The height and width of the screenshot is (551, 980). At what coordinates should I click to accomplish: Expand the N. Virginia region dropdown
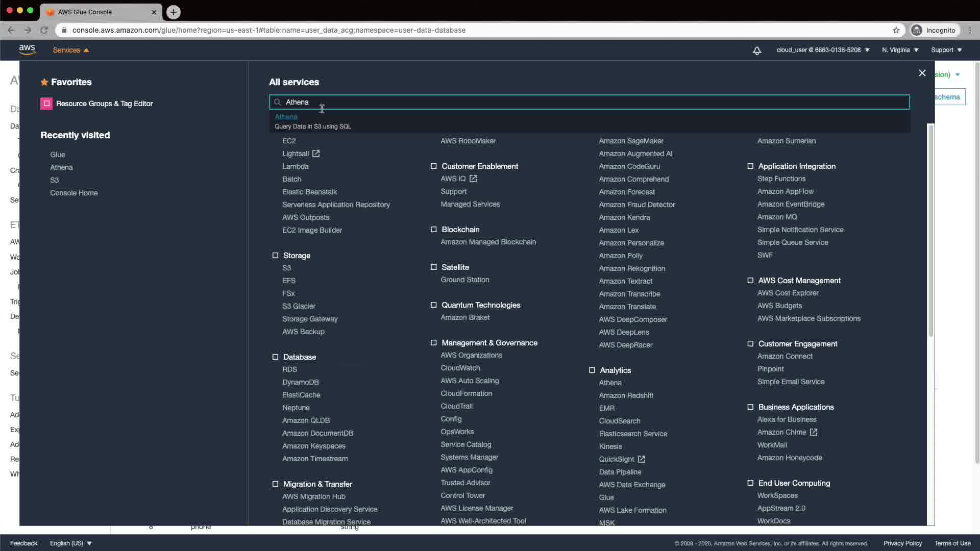pos(900,50)
